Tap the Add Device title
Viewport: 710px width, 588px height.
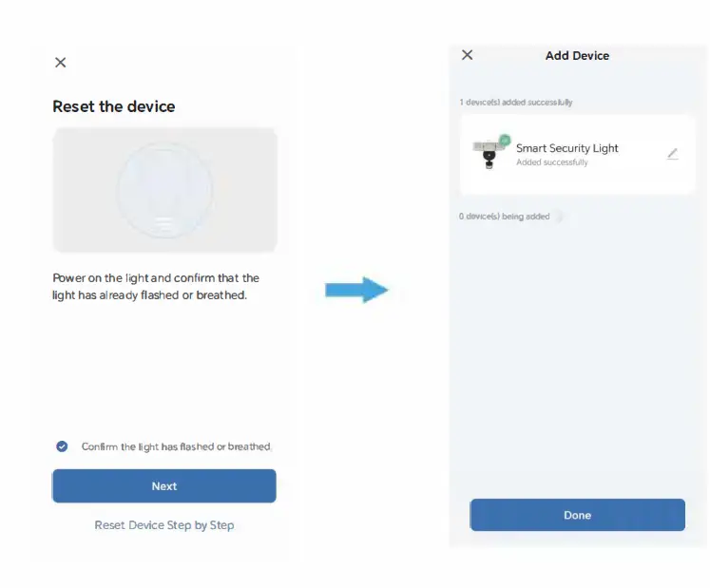[577, 56]
